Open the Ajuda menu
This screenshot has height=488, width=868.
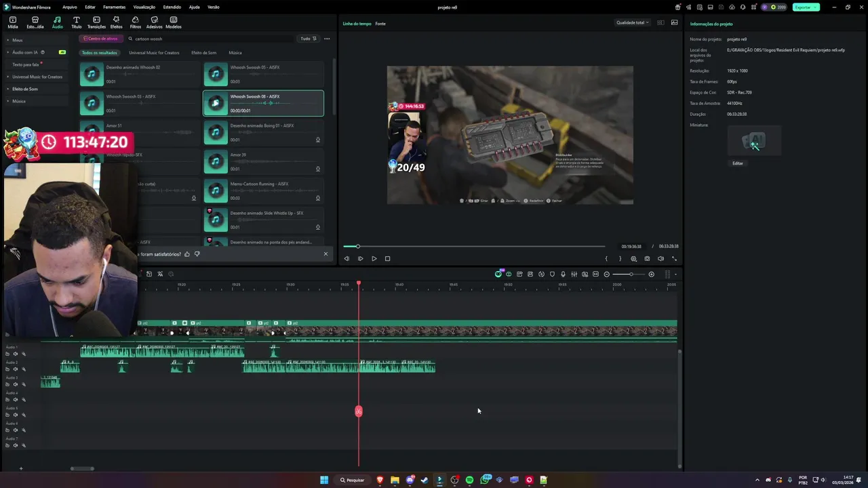[x=194, y=7]
